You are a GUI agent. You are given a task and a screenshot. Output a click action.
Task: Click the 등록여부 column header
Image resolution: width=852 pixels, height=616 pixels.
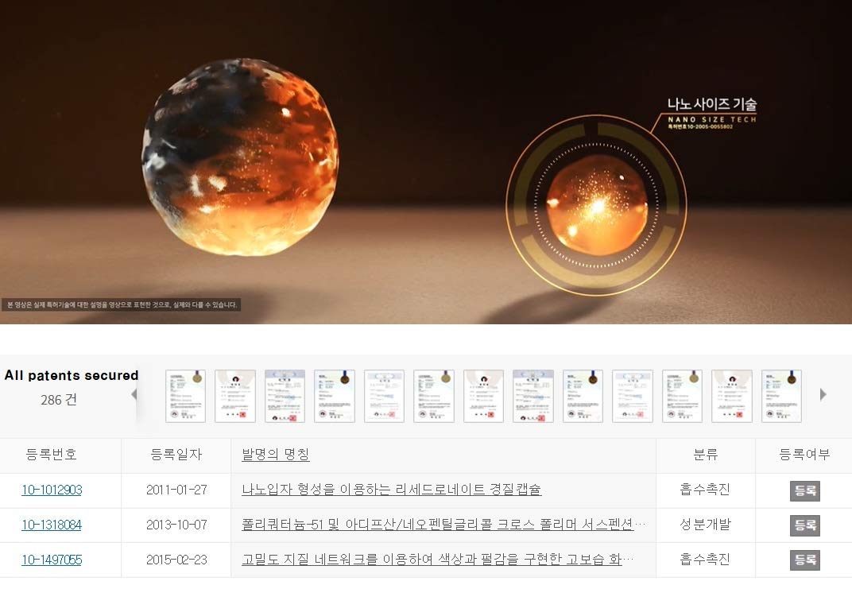tap(804, 454)
